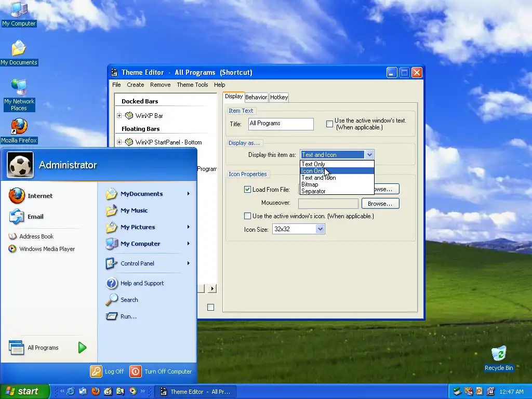This screenshot has width=532, height=399.
Task: Expand the WinXP Bar tree node
Action: [119, 115]
